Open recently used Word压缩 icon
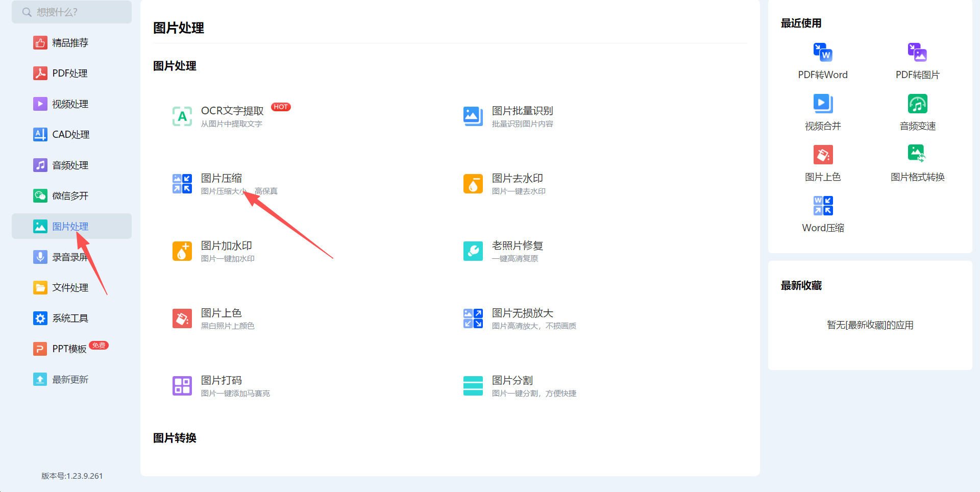The width and height of the screenshot is (980, 492). tap(823, 206)
